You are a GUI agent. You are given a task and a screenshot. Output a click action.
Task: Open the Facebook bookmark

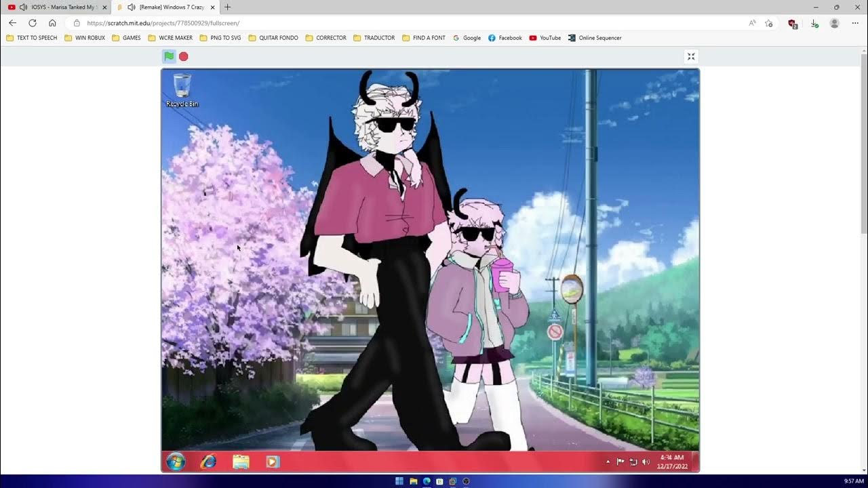[x=505, y=38]
